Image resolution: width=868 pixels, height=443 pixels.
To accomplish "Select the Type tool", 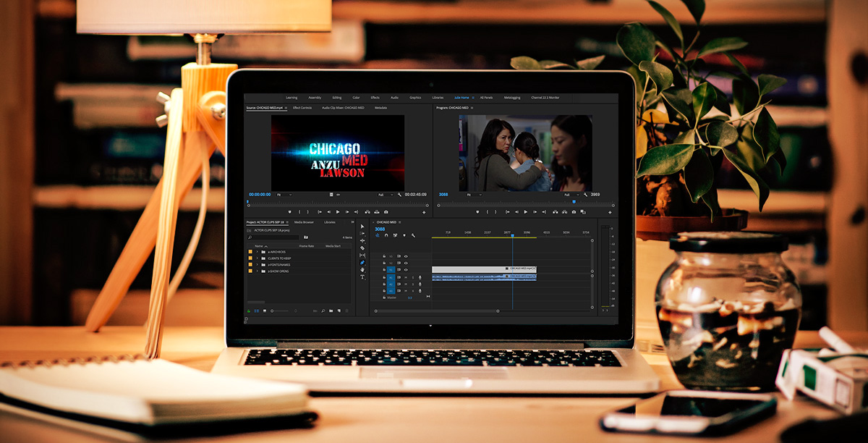I will pyautogui.click(x=362, y=277).
